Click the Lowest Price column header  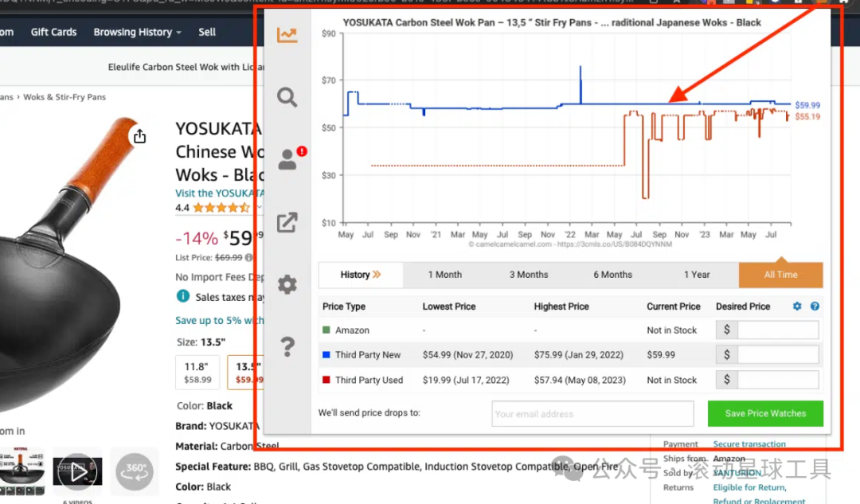448,307
